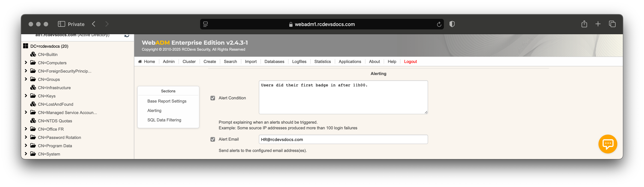This screenshot has width=644, height=187.
Task: Click the CN=NTDS Quotas container icon
Action: pyautogui.click(x=33, y=121)
